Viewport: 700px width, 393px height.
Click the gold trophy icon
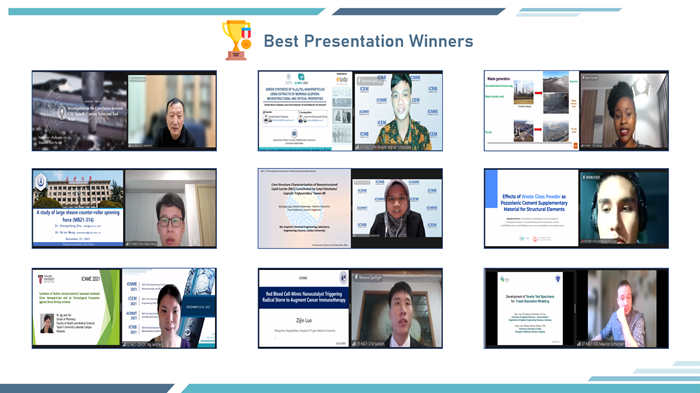pyautogui.click(x=237, y=40)
